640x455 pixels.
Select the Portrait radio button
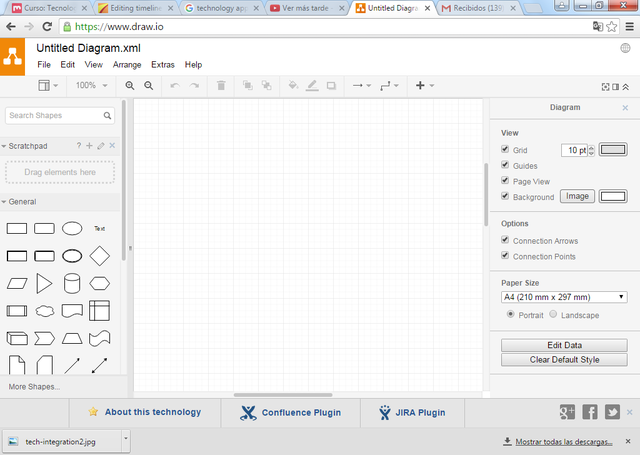(x=510, y=314)
